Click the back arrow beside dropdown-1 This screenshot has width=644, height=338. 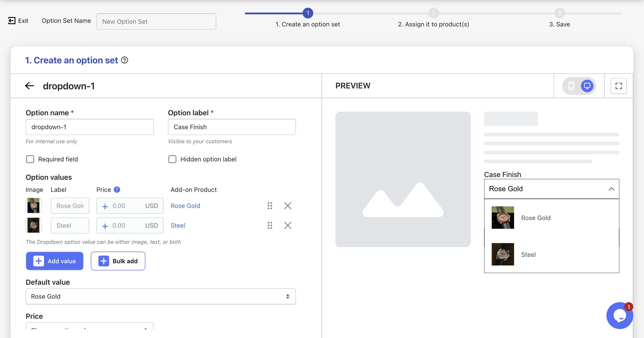click(30, 86)
